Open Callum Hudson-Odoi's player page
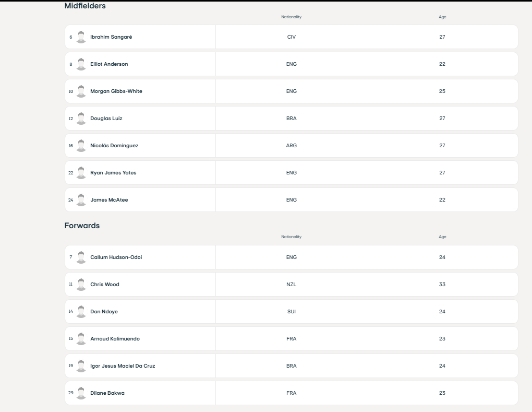The width and height of the screenshot is (532, 412). tap(116, 257)
